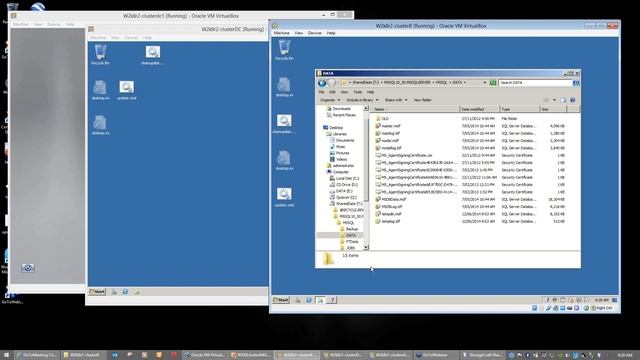This screenshot has width=640, height=360.
Task: Select Explorer window button in clusterB taskbar
Action: 320,300
